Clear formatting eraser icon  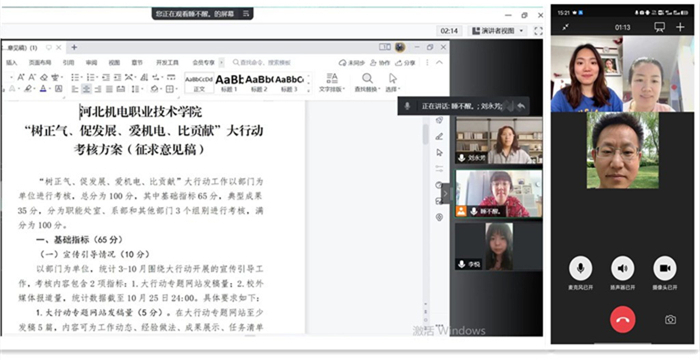[45, 77]
